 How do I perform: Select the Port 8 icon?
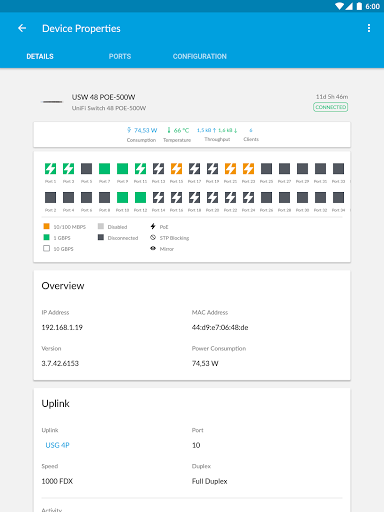(104, 197)
